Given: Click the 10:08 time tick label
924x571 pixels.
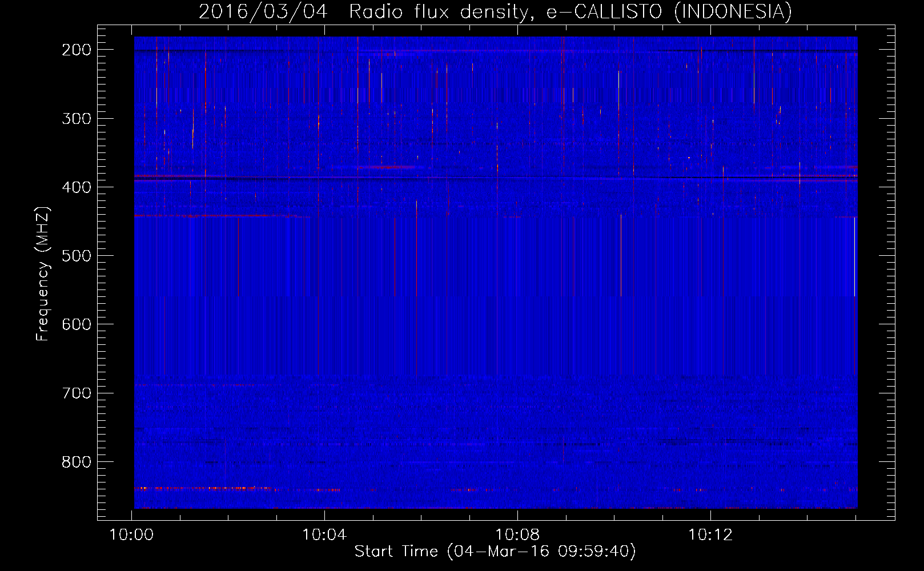Looking at the screenshot, I should pyautogui.click(x=517, y=534).
